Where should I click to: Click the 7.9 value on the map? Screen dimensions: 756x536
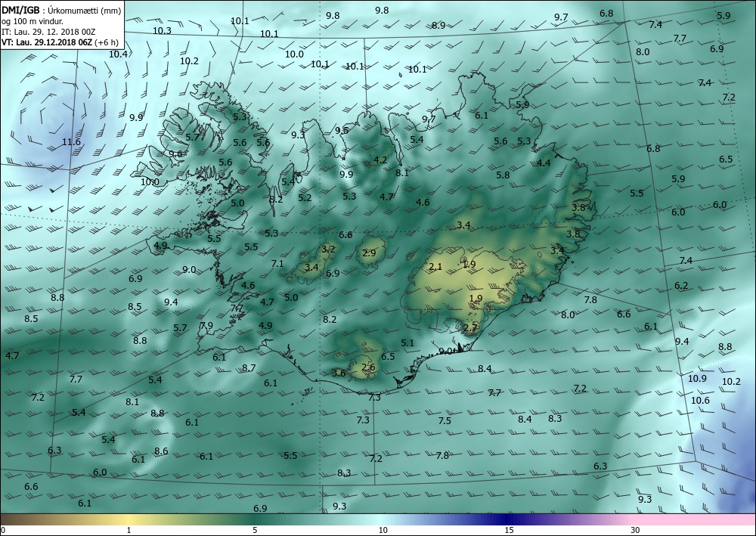tap(206, 325)
